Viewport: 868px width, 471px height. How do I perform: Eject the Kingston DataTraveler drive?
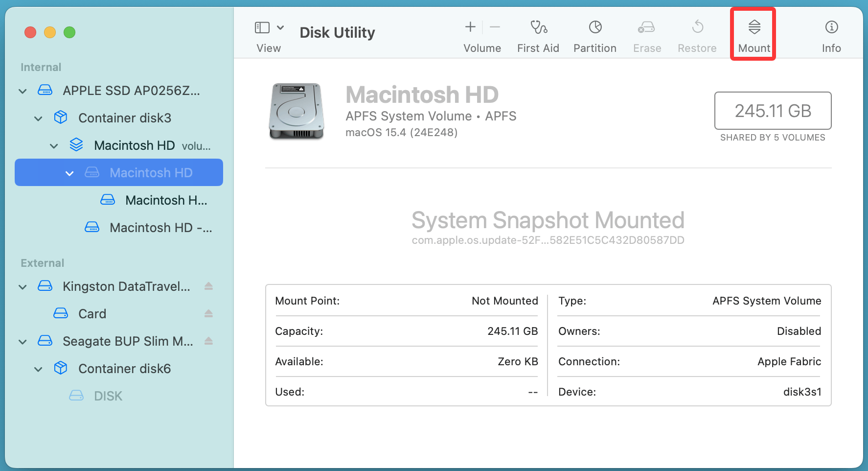coord(208,286)
